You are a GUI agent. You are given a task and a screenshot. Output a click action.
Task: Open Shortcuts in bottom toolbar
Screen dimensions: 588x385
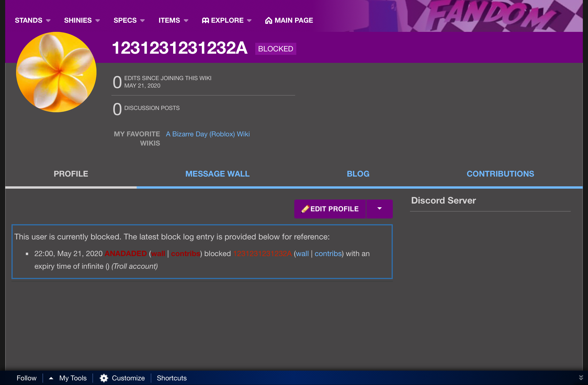171,378
